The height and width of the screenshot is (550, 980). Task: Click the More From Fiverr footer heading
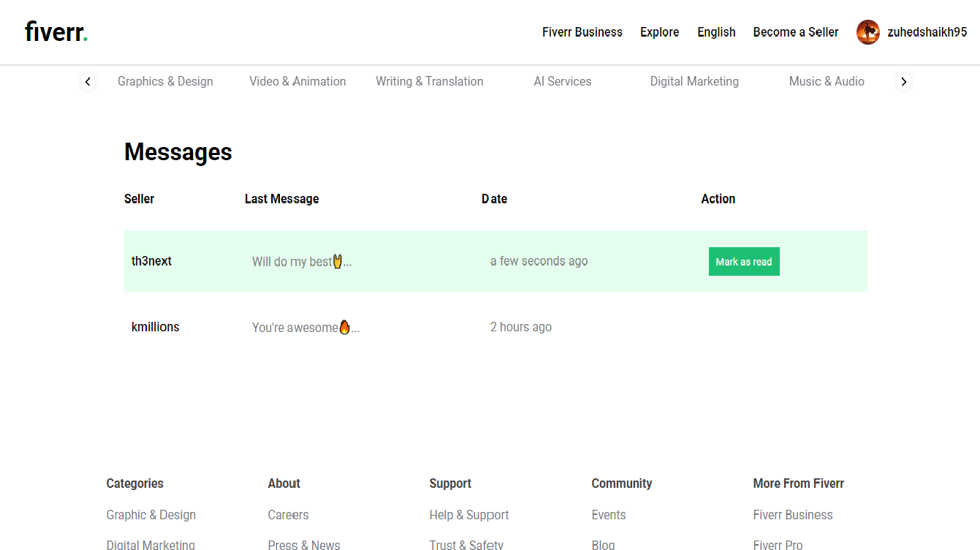pyautogui.click(x=799, y=483)
